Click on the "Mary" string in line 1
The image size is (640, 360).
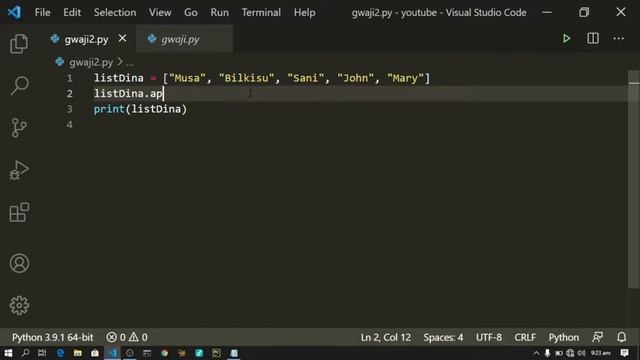405,78
